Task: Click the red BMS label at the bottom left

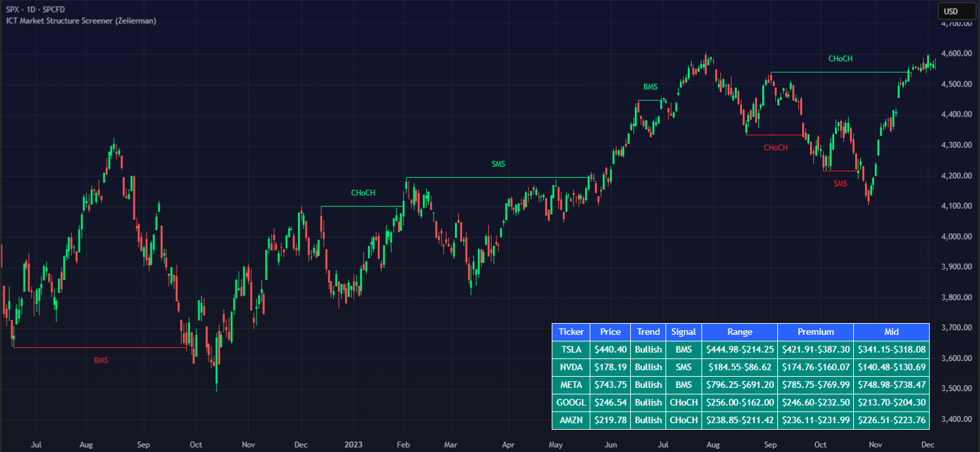Action: 101,359
